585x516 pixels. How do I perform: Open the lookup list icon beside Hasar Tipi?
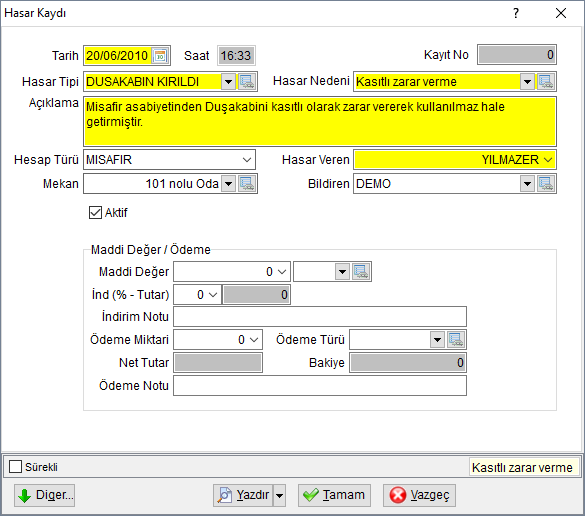[247, 81]
